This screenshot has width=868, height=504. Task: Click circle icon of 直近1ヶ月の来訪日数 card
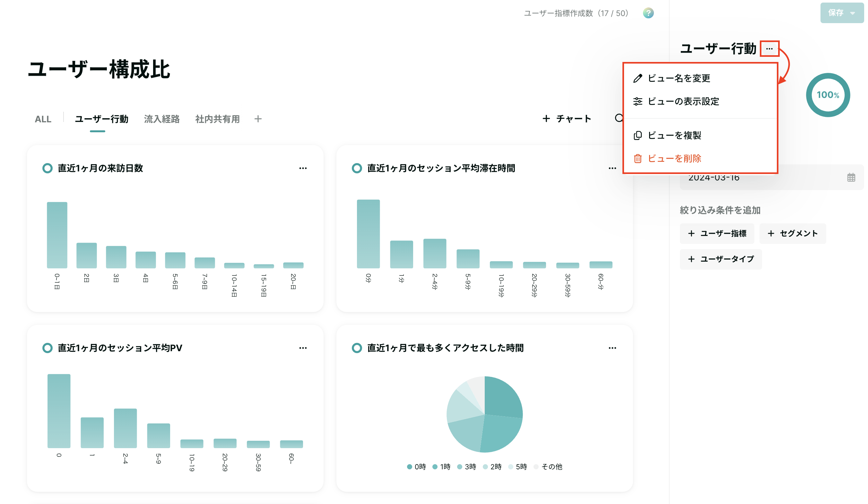point(48,168)
